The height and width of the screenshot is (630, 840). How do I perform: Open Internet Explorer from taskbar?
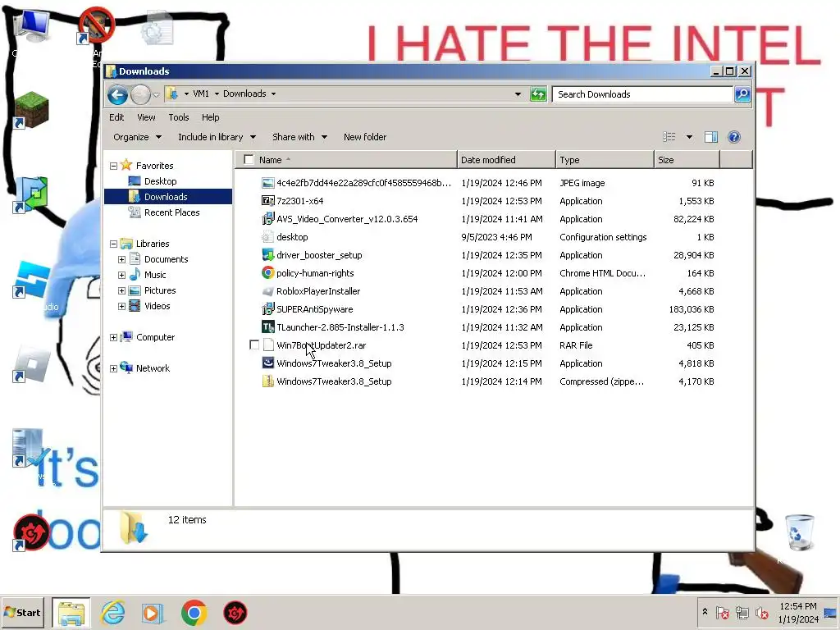coord(113,612)
